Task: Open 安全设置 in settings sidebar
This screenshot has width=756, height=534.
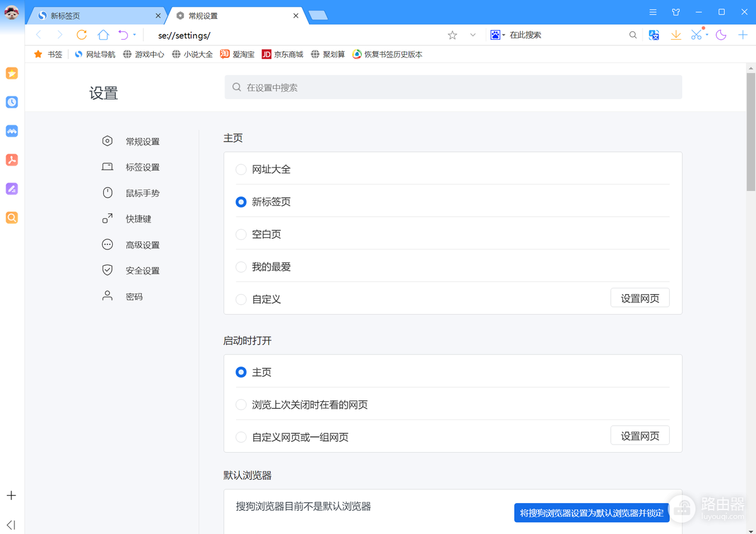Action: coord(131,271)
